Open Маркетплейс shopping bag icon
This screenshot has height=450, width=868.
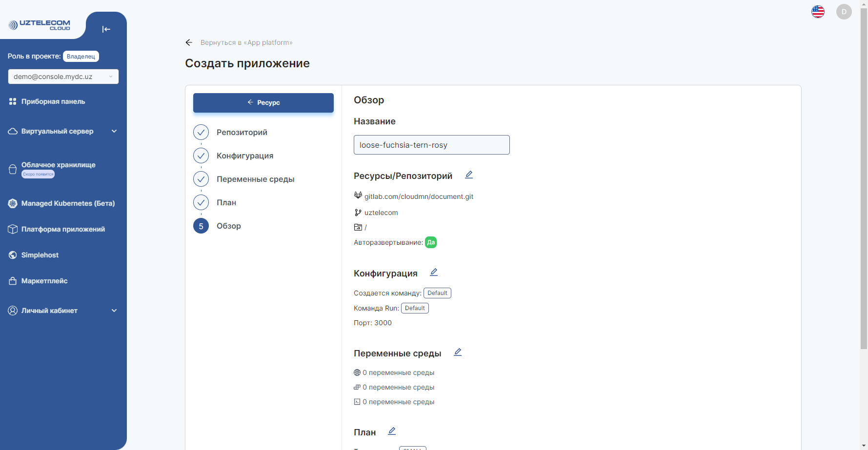point(12,281)
